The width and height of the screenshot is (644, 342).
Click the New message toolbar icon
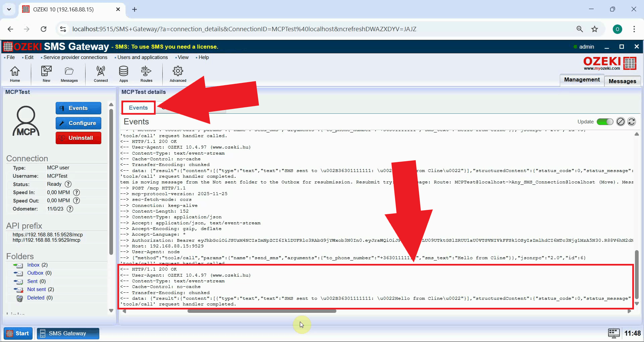click(46, 74)
